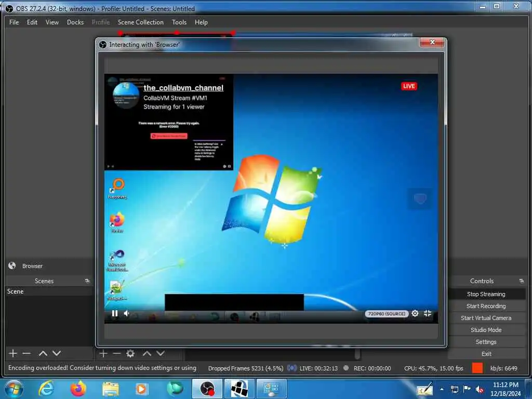The width and height of the screenshot is (532, 399).
Task: Remove selected source with minus icon
Action: [x=117, y=353]
